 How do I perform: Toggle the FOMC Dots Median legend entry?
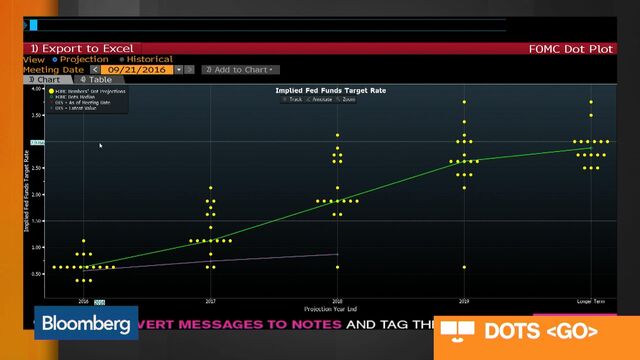tap(73, 97)
